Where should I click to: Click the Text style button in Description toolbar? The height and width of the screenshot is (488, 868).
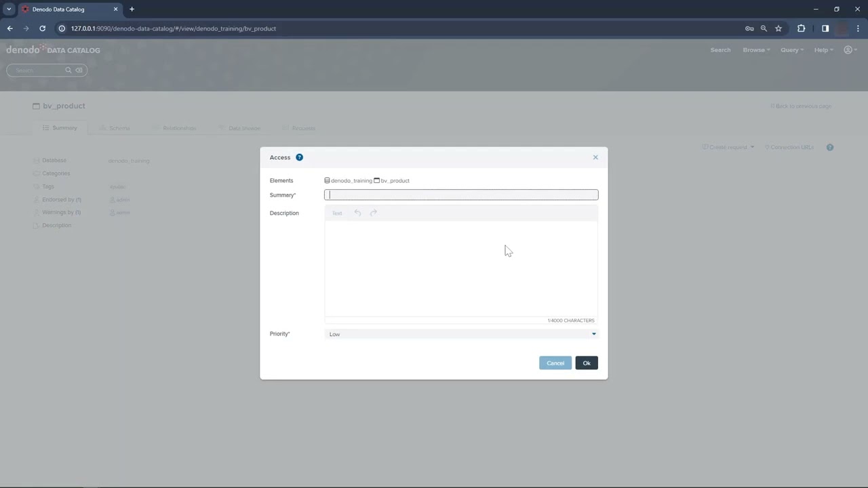pyautogui.click(x=337, y=213)
